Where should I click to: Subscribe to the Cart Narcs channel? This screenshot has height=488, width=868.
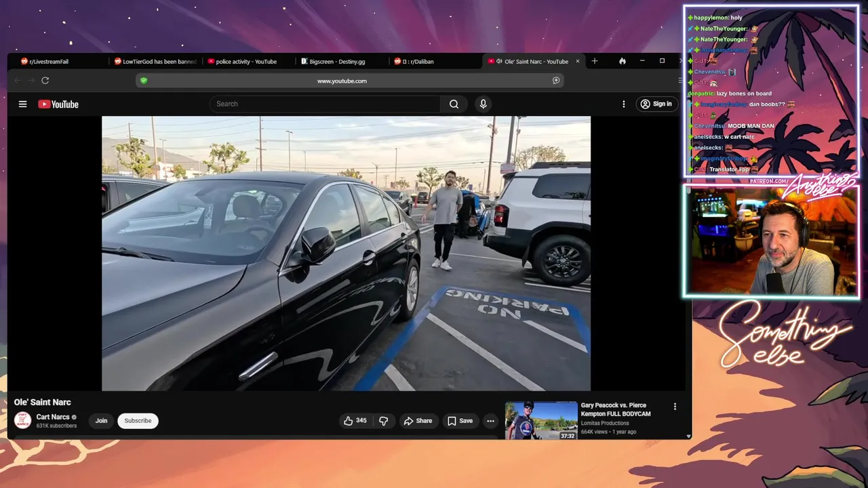(x=138, y=421)
